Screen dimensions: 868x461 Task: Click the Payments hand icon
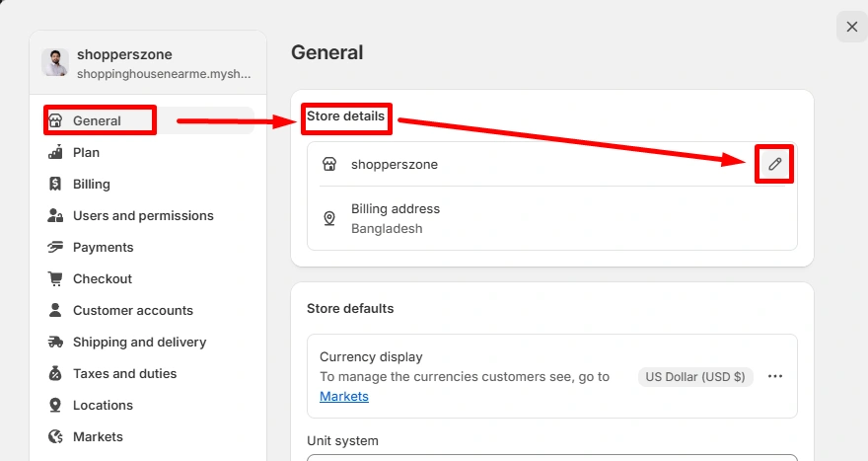(x=56, y=247)
